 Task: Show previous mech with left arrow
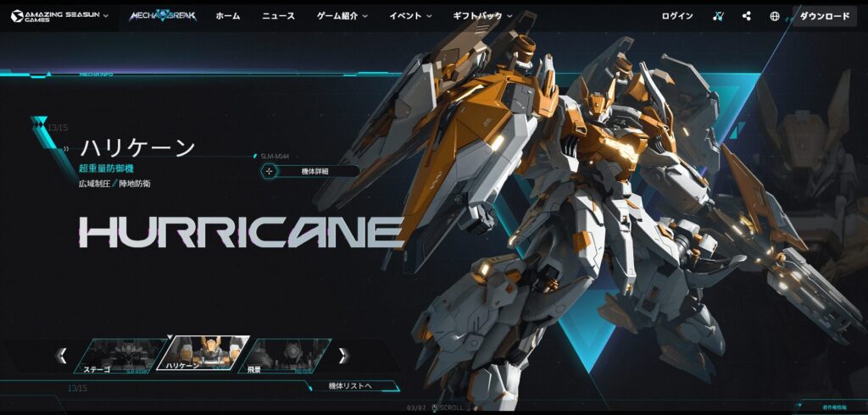(63, 355)
